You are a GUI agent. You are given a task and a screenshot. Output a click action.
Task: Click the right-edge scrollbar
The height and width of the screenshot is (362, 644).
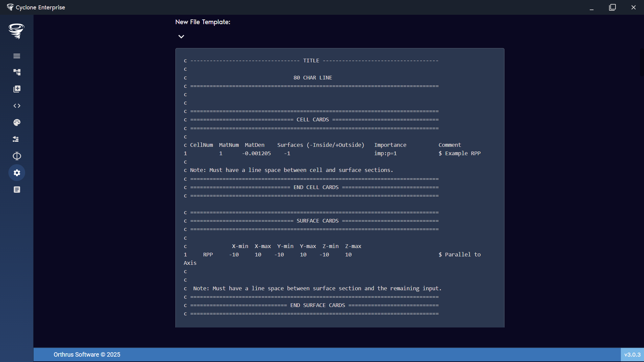[642, 62]
